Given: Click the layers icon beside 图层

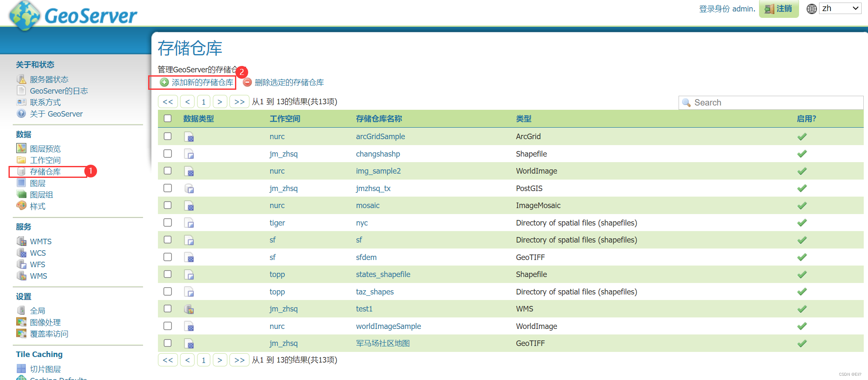Looking at the screenshot, I should tap(21, 183).
